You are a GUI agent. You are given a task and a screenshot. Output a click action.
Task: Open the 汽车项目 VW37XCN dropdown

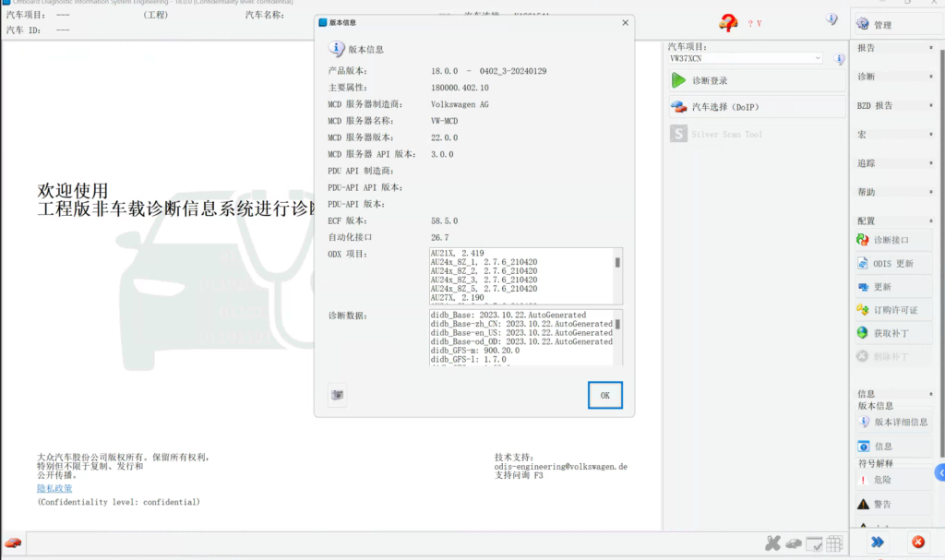[x=745, y=58]
